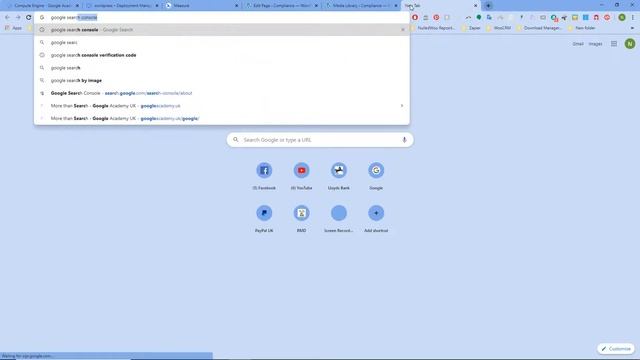Select 'google search by image' suggestion
This screenshot has height=360, width=640.
(x=222, y=80)
